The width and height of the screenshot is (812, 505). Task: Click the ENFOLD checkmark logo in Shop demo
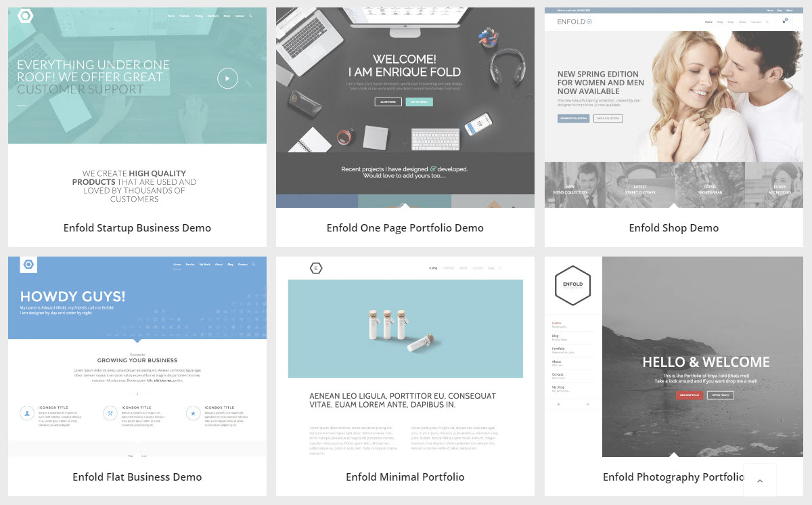click(x=574, y=22)
